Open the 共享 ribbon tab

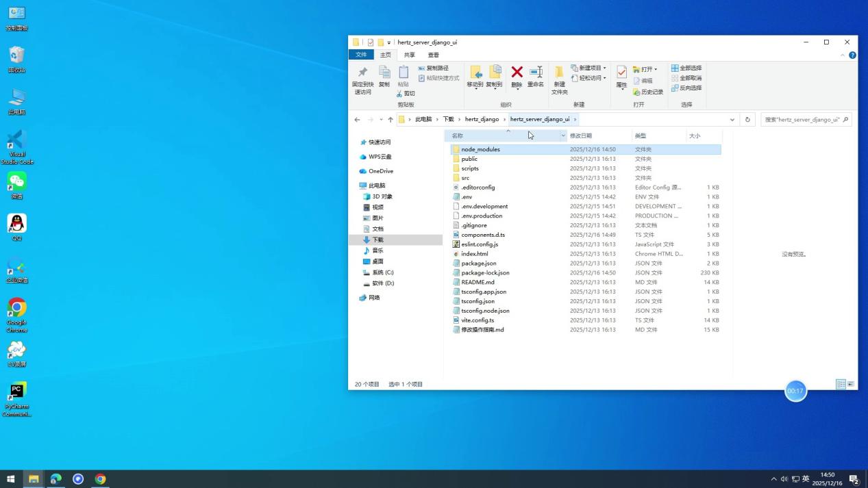click(x=409, y=55)
